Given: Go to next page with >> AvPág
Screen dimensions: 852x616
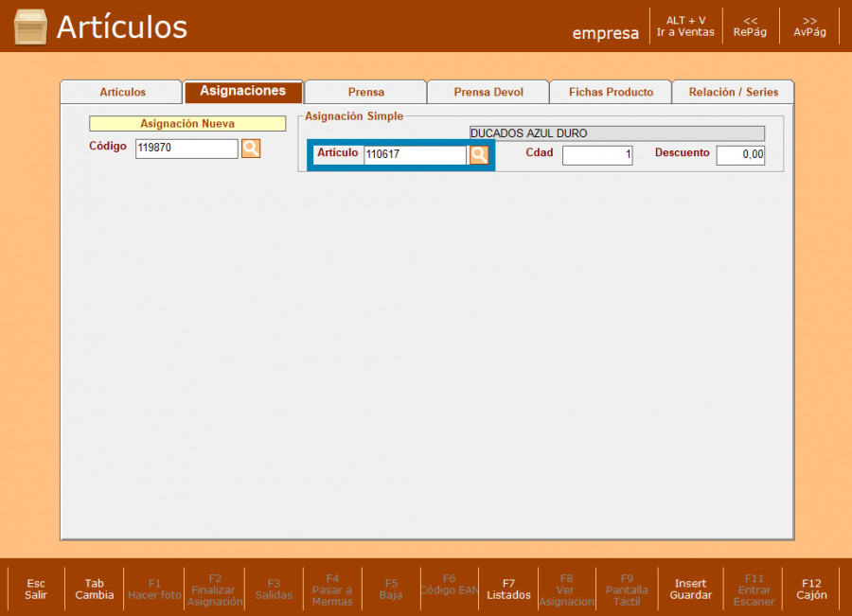Looking at the screenshot, I should (809, 26).
